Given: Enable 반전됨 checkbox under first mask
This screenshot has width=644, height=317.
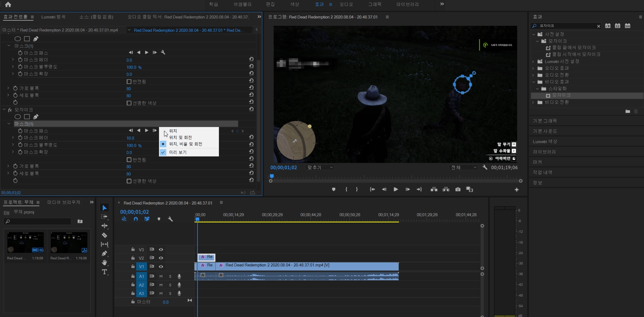Looking at the screenshot, I should point(129,81).
